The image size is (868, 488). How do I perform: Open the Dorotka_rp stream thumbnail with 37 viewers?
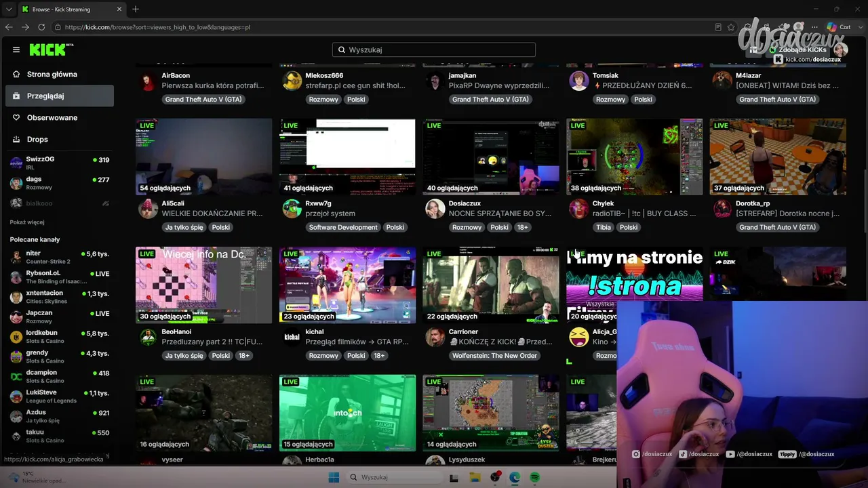coord(778,157)
